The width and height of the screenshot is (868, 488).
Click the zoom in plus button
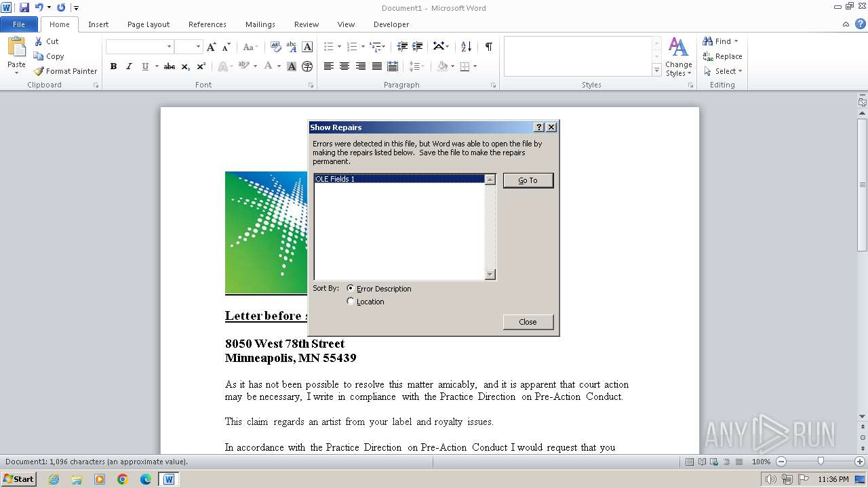pyautogui.click(x=860, y=462)
